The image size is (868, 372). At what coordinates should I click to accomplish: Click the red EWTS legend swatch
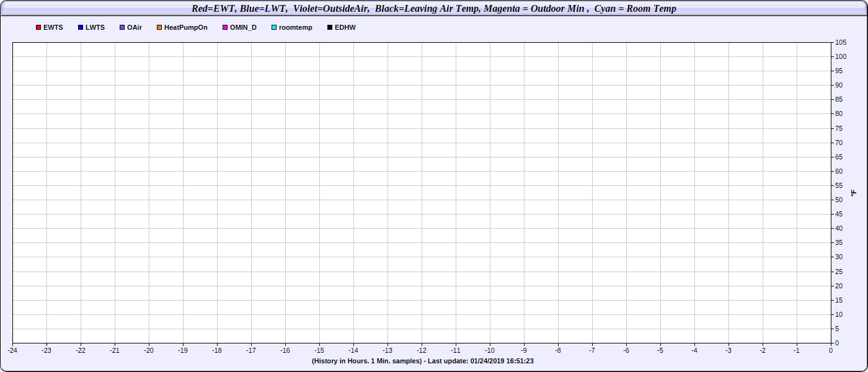point(38,28)
